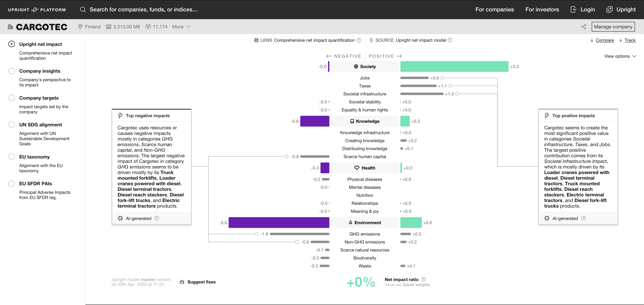Click the Taxes +1.1 marker circle

tap(450, 86)
